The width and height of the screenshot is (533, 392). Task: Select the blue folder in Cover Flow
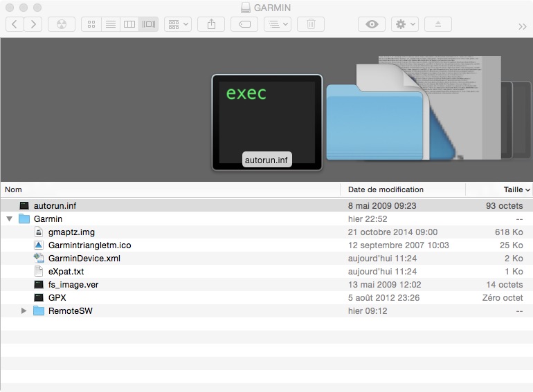click(376, 122)
